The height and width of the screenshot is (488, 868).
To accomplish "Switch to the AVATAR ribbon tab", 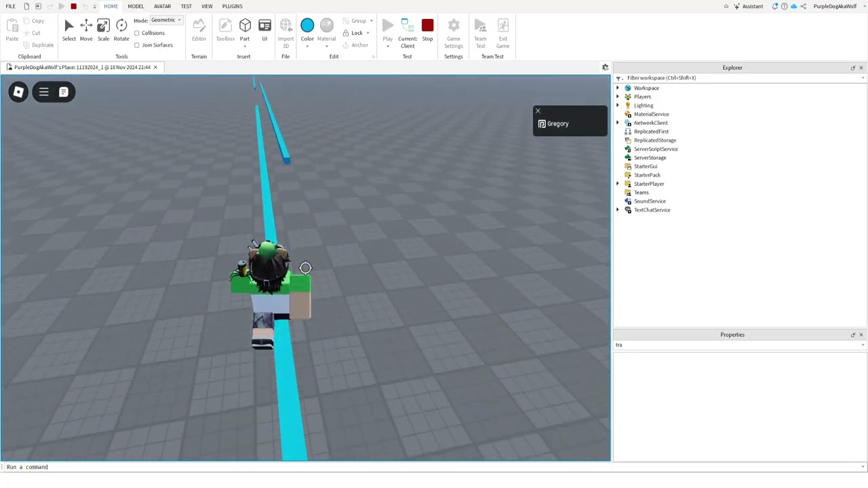I will [162, 6].
